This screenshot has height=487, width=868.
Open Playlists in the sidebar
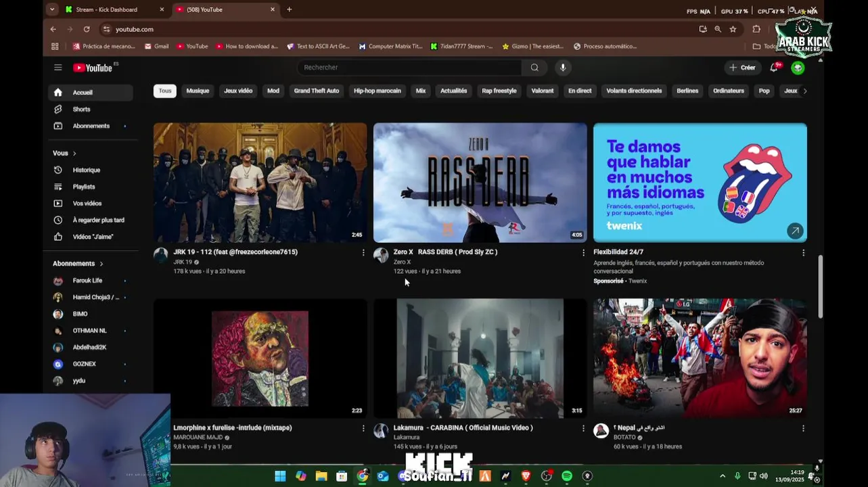pos(84,187)
